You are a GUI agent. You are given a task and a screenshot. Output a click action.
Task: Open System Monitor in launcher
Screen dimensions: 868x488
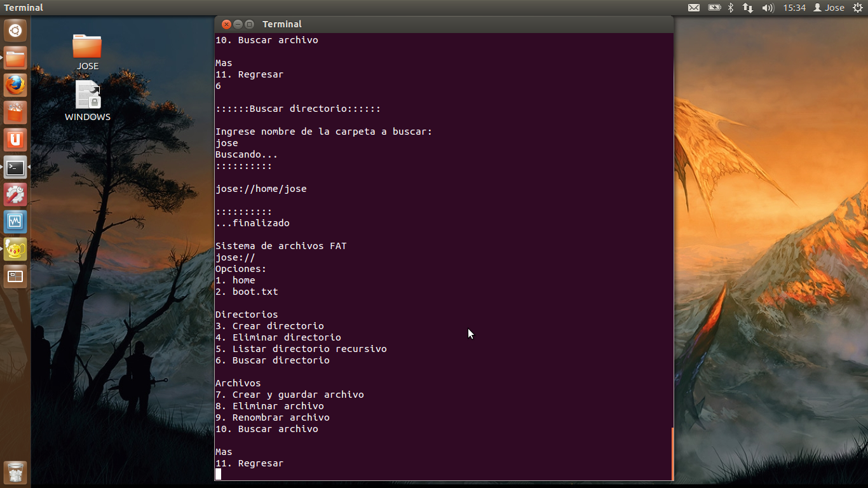coord(15,222)
